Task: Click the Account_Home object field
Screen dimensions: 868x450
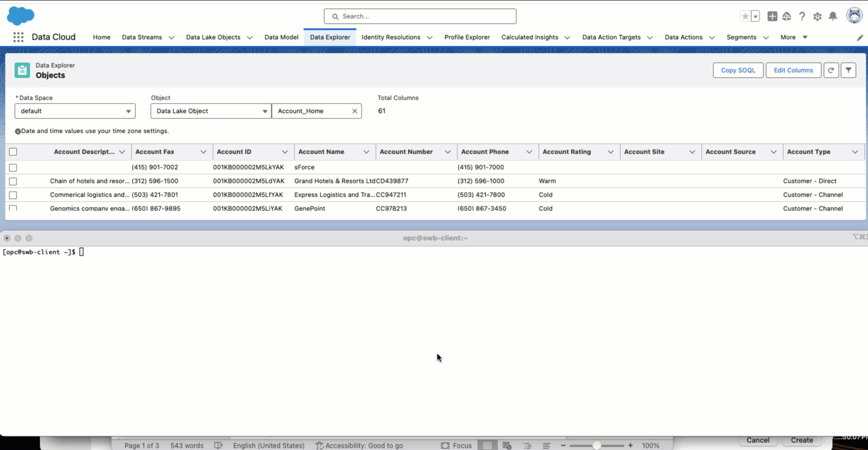Action: point(316,111)
